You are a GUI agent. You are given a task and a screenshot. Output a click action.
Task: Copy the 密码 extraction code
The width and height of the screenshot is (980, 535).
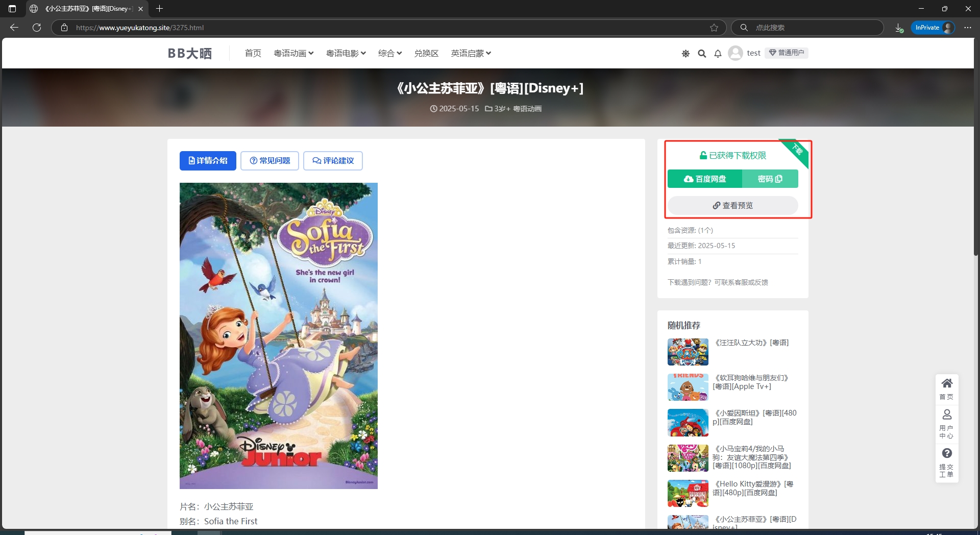(770, 179)
